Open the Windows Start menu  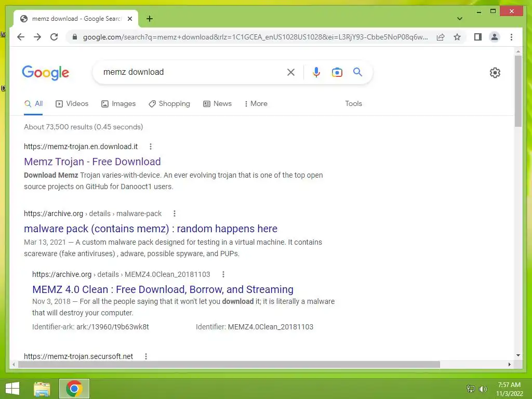point(12,389)
